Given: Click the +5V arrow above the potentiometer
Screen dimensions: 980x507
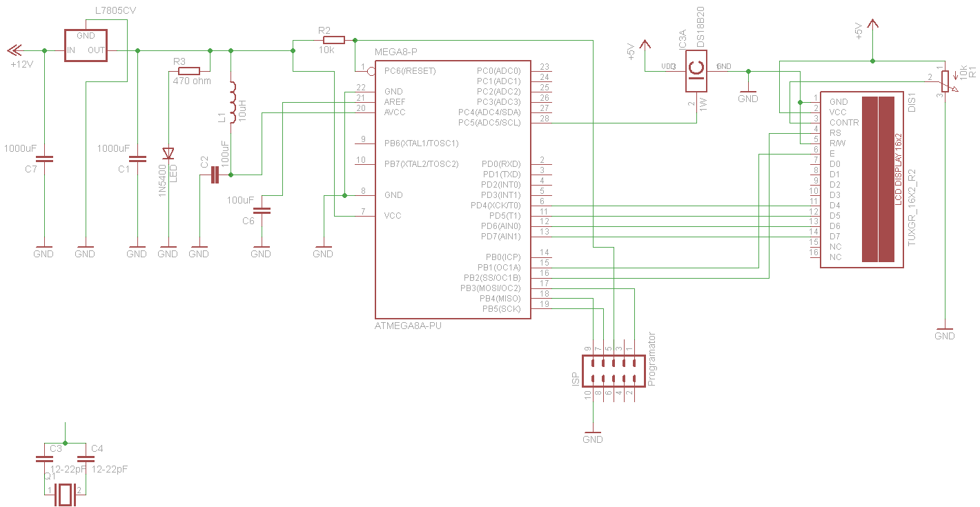Looking at the screenshot, I should tap(873, 25).
